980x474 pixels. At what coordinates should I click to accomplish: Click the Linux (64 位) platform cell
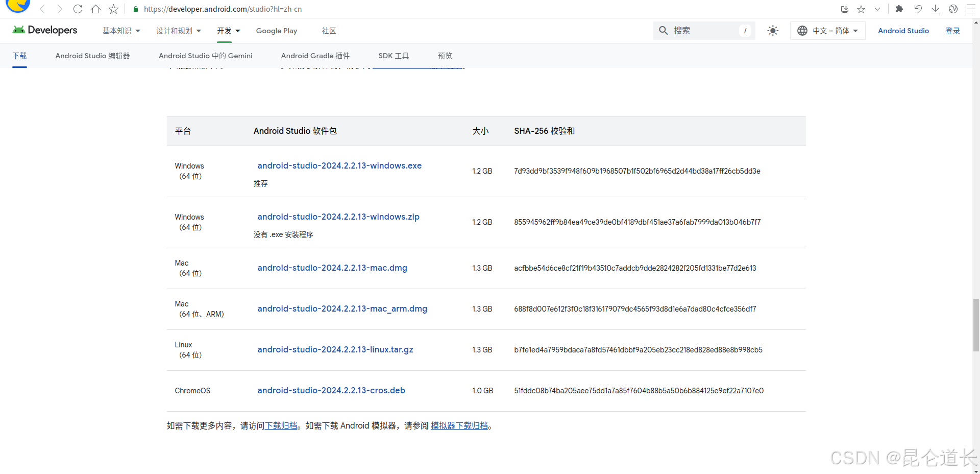click(x=188, y=350)
